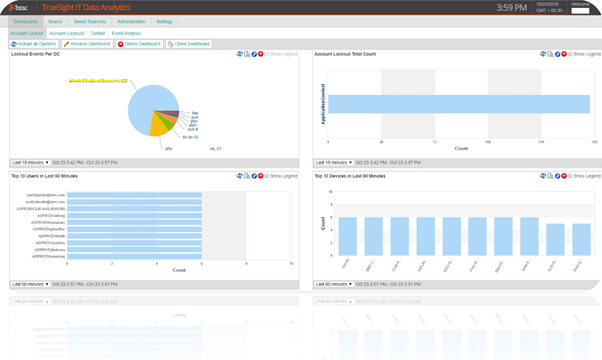The height and width of the screenshot is (360, 602).
Task: Open the Administration tab
Action: [131, 21]
